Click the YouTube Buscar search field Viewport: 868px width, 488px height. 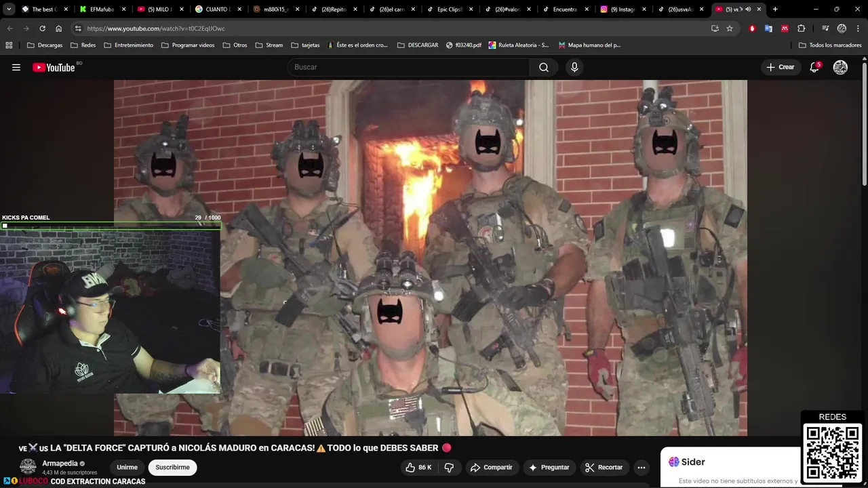pyautogui.click(x=409, y=67)
